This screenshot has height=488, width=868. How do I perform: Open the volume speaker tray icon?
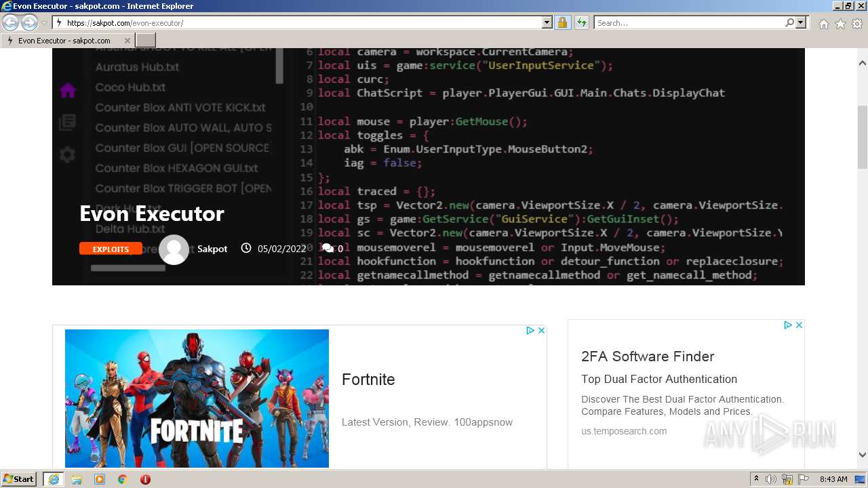pyautogui.click(x=771, y=479)
